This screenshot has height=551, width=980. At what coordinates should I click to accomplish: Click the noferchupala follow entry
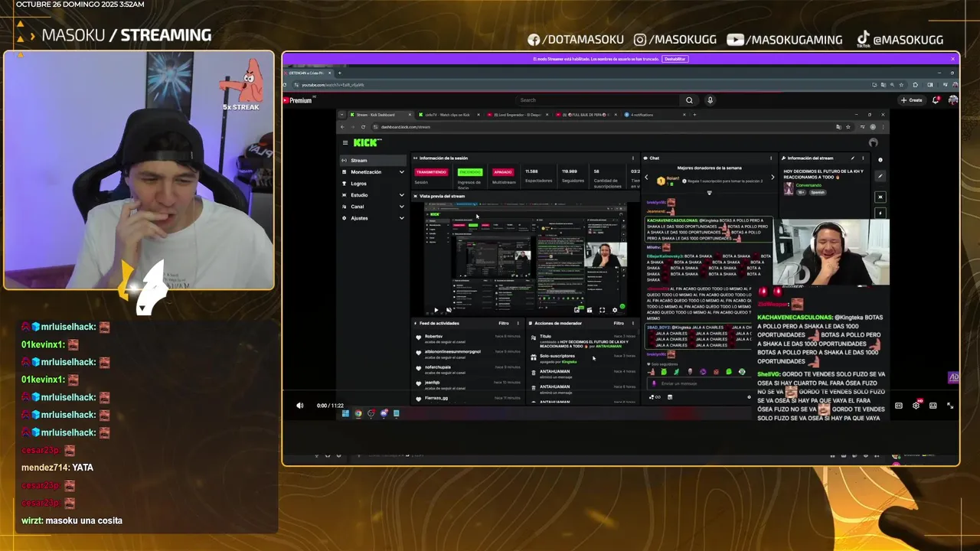(467, 369)
